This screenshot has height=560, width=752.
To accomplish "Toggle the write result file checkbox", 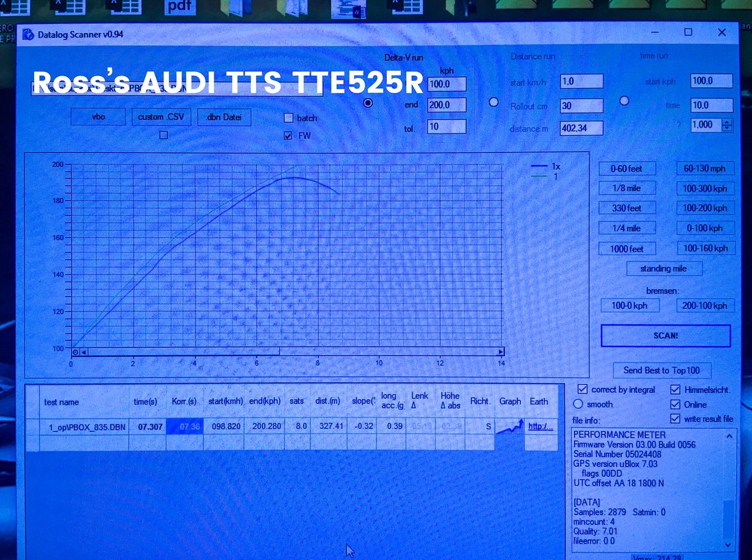I will (x=675, y=418).
